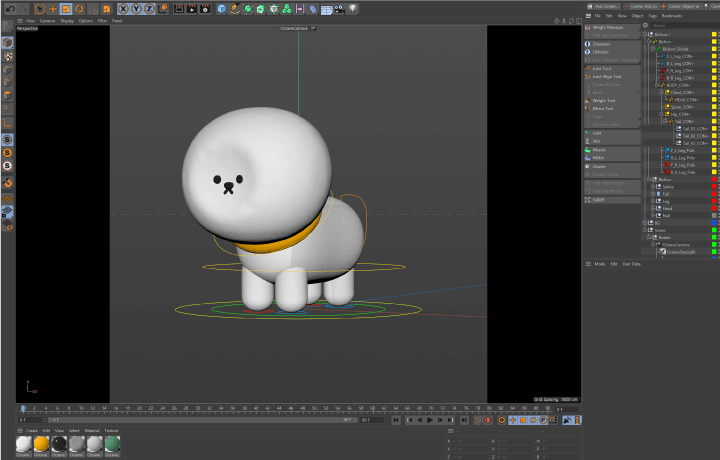Open the Object Manager Tags menu
This screenshot has height=460, width=720.
point(652,16)
